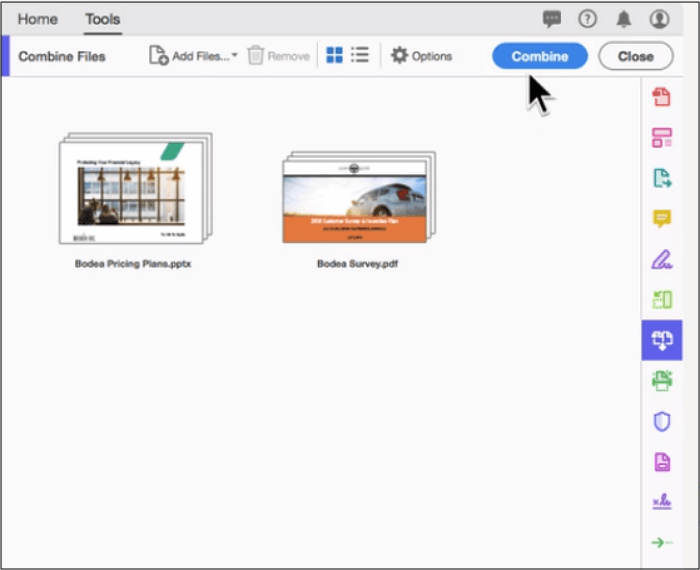Switch to list view
This screenshot has height=570, width=700.
360,55
